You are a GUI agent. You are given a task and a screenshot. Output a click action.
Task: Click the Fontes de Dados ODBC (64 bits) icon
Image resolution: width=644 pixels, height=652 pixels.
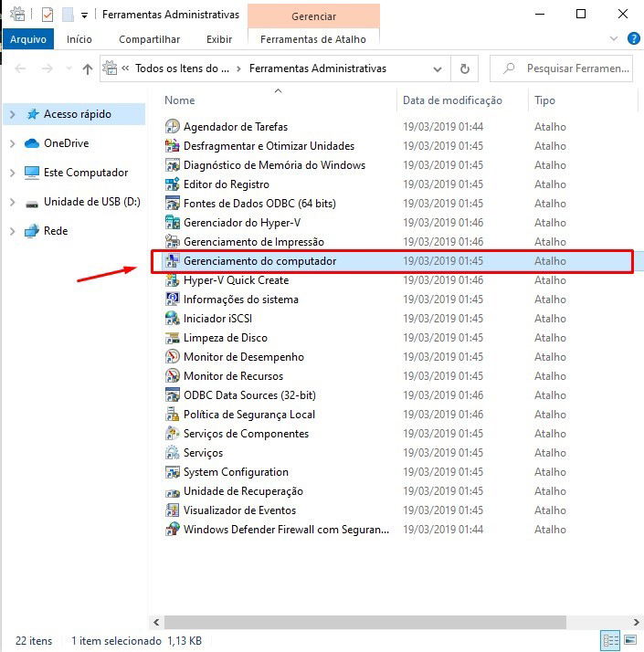173,203
